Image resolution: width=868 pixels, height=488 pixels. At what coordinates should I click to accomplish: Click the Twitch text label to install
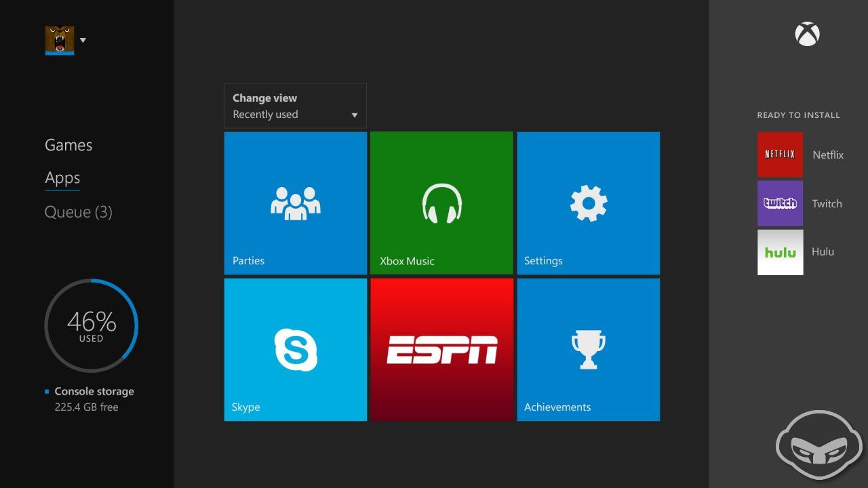(827, 203)
